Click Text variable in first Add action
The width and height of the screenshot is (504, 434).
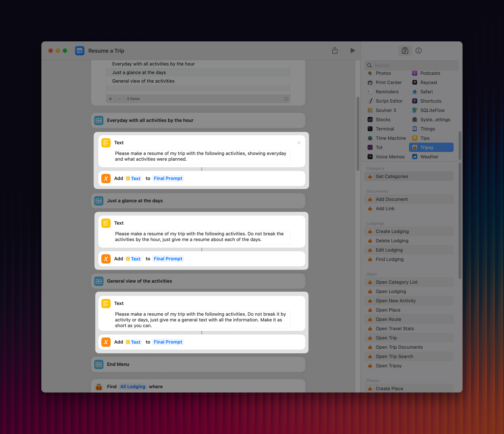[x=133, y=179]
